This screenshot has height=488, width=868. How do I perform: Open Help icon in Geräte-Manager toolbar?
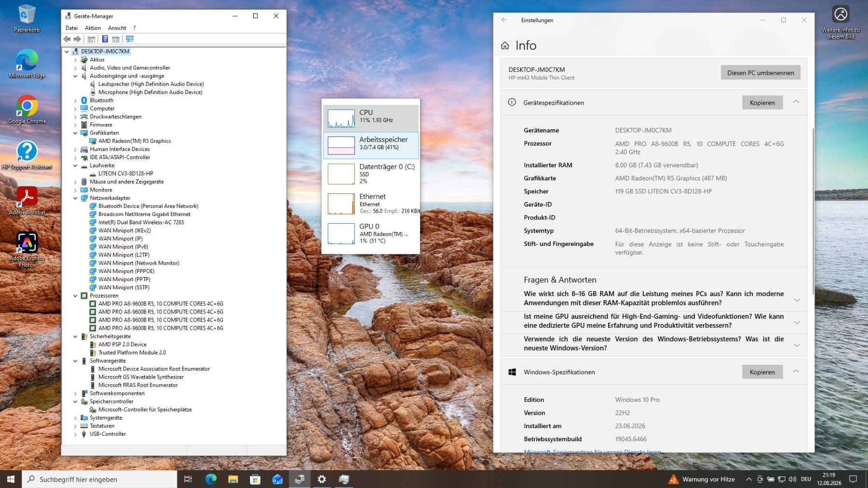point(105,39)
